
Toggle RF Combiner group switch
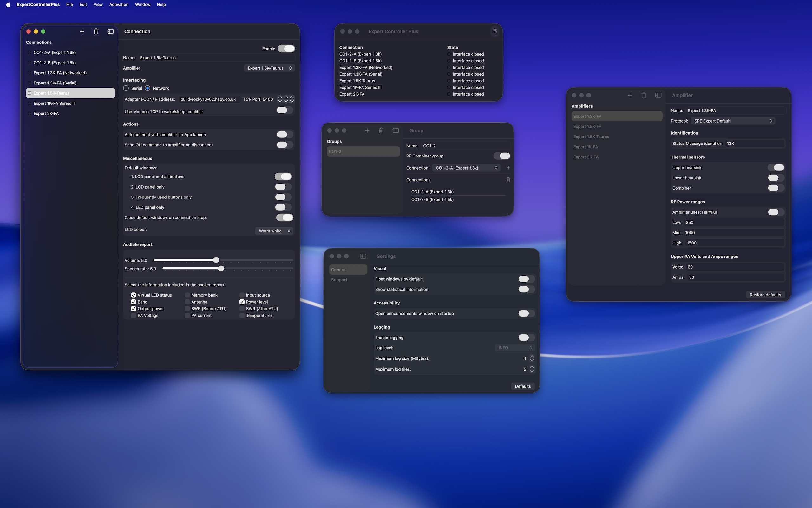tap(502, 156)
